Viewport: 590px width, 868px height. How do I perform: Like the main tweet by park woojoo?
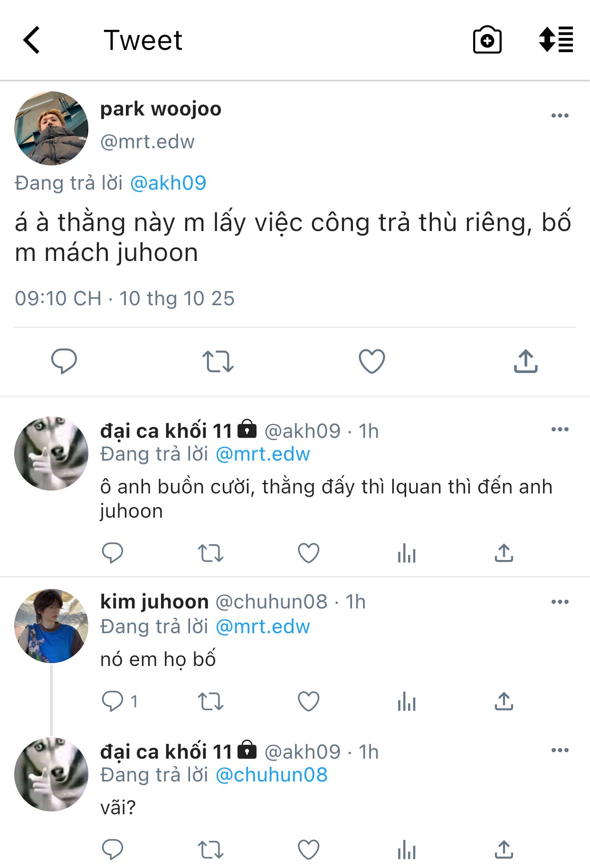pyautogui.click(x=371, y=361)
